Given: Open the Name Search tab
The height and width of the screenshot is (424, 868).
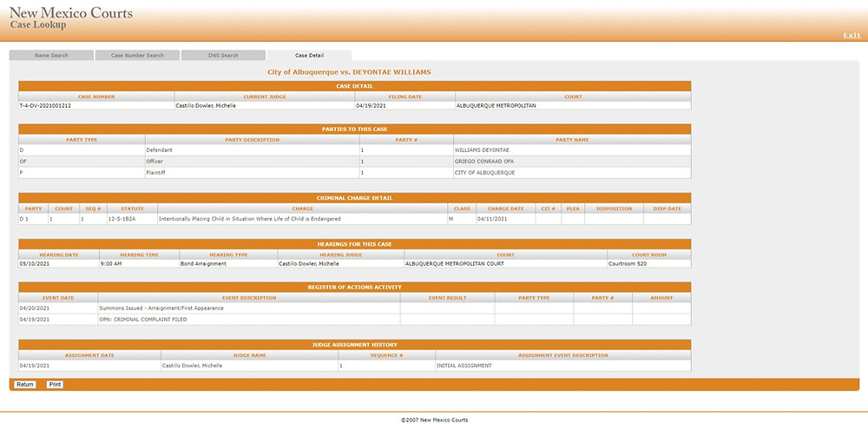Looking at the screenshot, I should [x=51, y=56].
